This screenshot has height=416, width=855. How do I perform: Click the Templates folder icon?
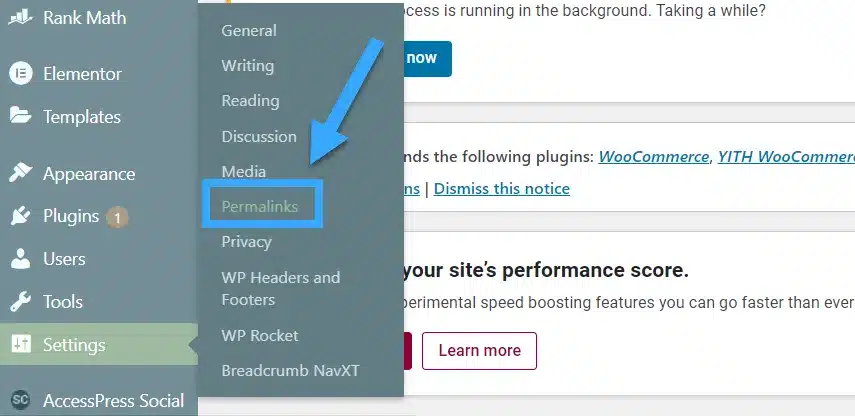(x=20, y=116)
